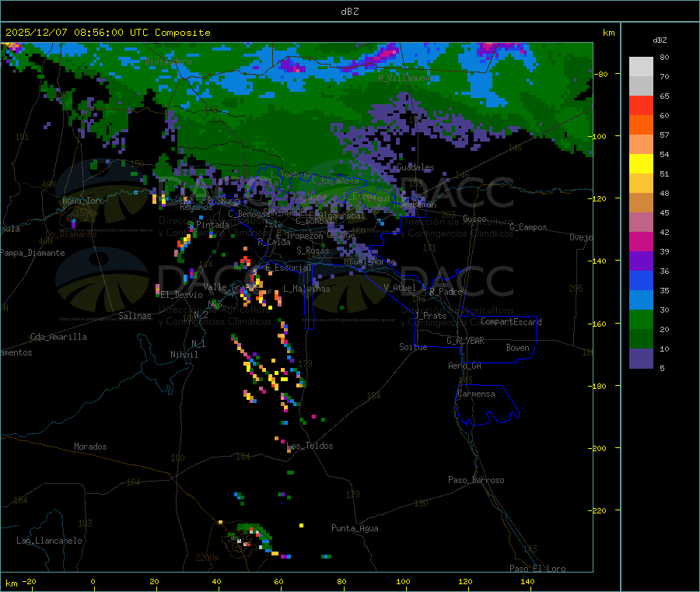Click the violet 36-39 dBZ legend swatch
Screen dimensions: 700x592
[641, 261]
